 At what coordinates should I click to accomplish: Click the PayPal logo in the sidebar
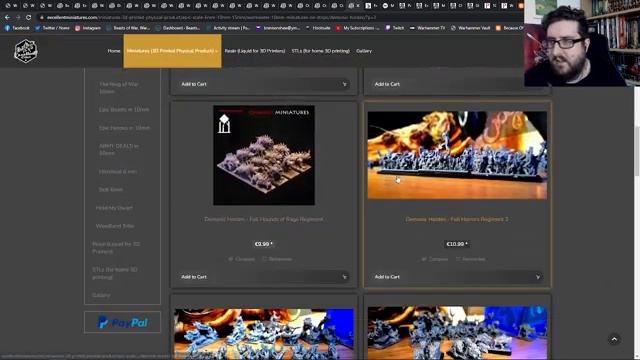[x=122, y=322]
